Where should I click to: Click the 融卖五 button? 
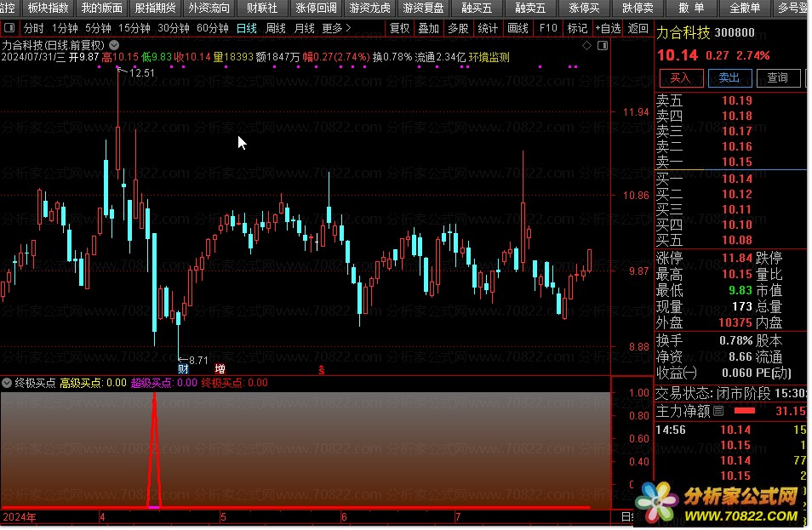tap(530, 8)
